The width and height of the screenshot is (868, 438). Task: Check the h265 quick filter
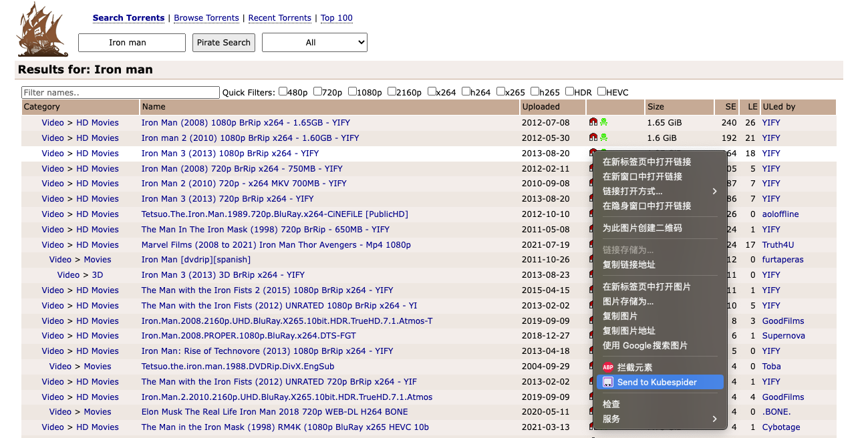point(535,91)
